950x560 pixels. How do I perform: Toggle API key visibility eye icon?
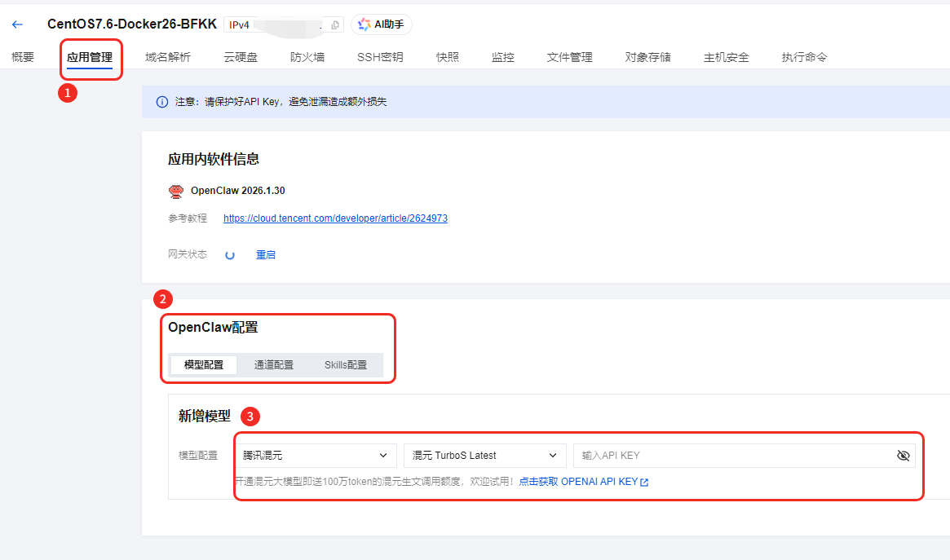click(903, 456)
